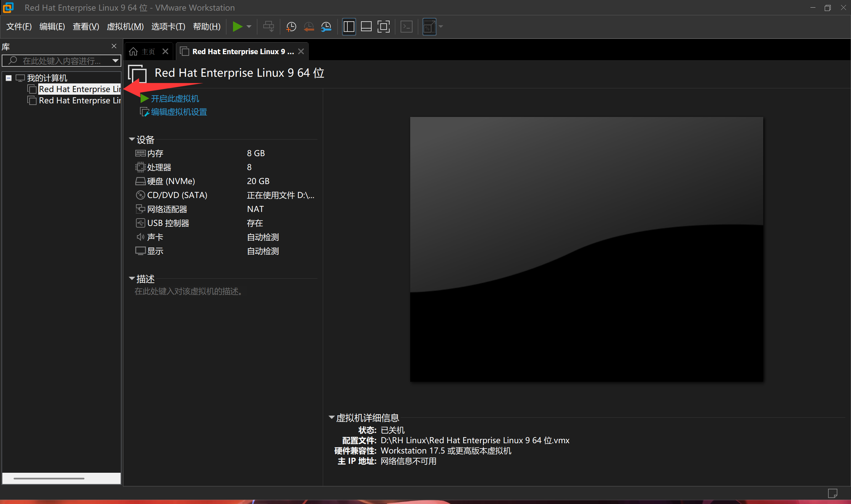Select 我的计算机 in the library tree
The image size is (851, 504).
pyautogui.click(x=47, y=78)
